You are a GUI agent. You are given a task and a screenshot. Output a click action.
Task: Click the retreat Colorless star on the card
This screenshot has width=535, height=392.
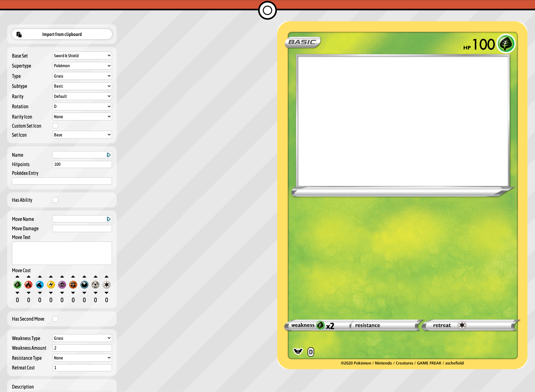(462, 325)
